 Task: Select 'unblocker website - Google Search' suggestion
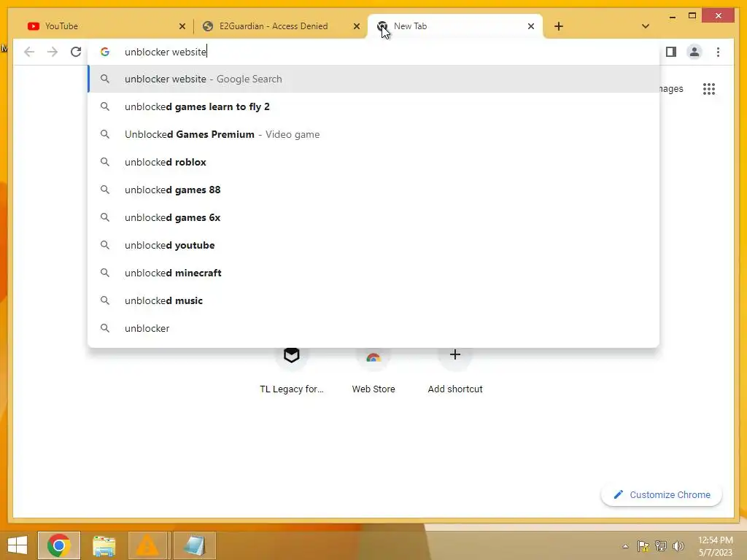pos(374,79)
